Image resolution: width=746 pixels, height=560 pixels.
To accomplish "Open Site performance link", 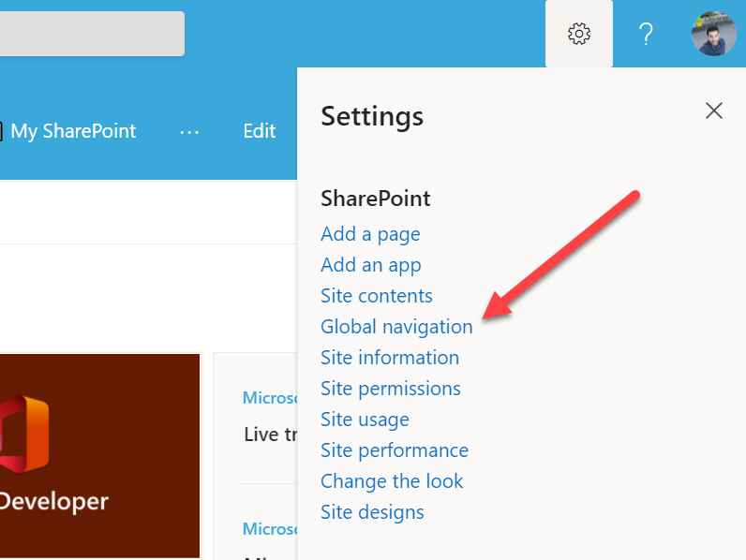I will [x=395, y=450].
